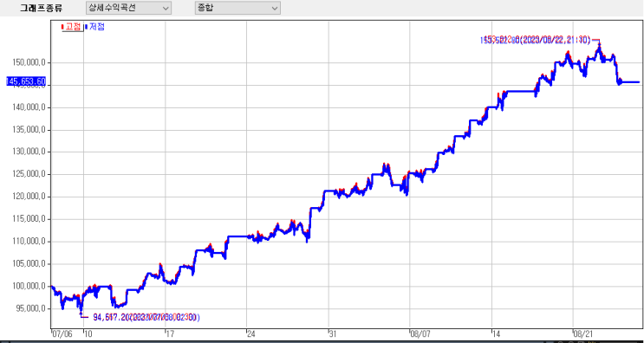This screenshot has height=343, width=644.
Task: Open the 종합 dropdown
Action: 237,8
